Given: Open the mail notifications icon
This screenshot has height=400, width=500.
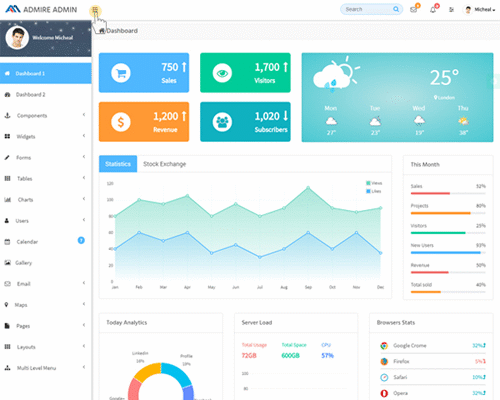Looking at the screenshot, I should tap(413, 10).
